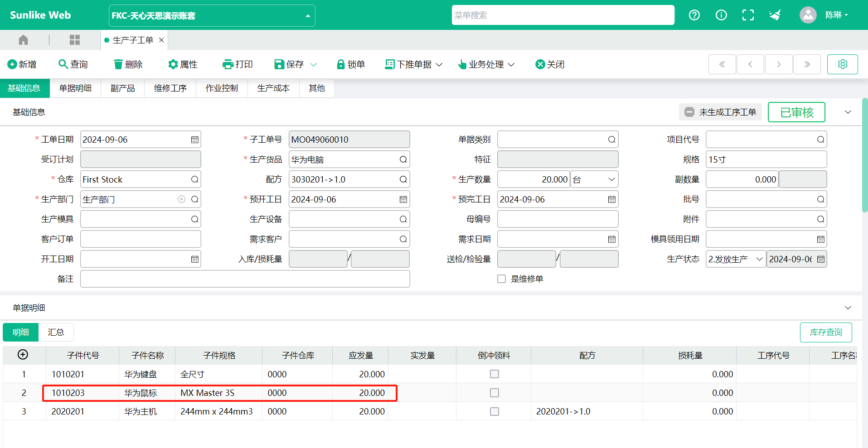Open 生产状态 2.发放生产 dropdown
Image resolution: width=868 pixels, height=448 pixels.
point(736,259)
